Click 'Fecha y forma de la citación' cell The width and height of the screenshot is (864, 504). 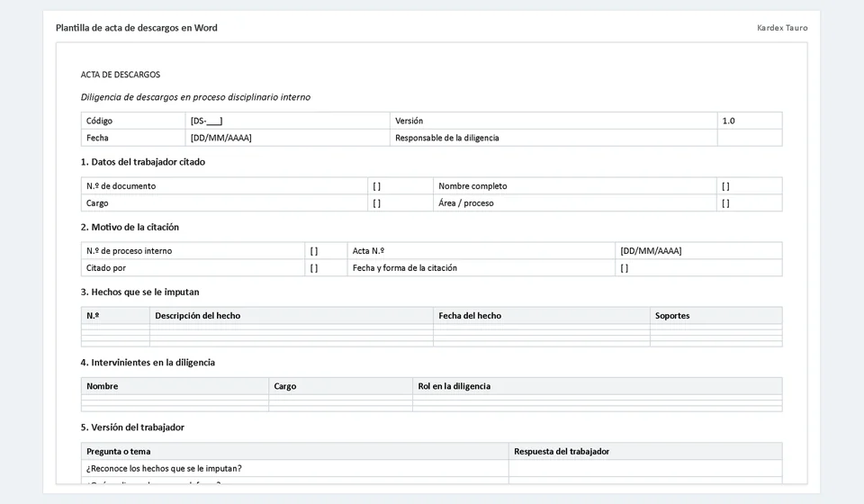481,267
